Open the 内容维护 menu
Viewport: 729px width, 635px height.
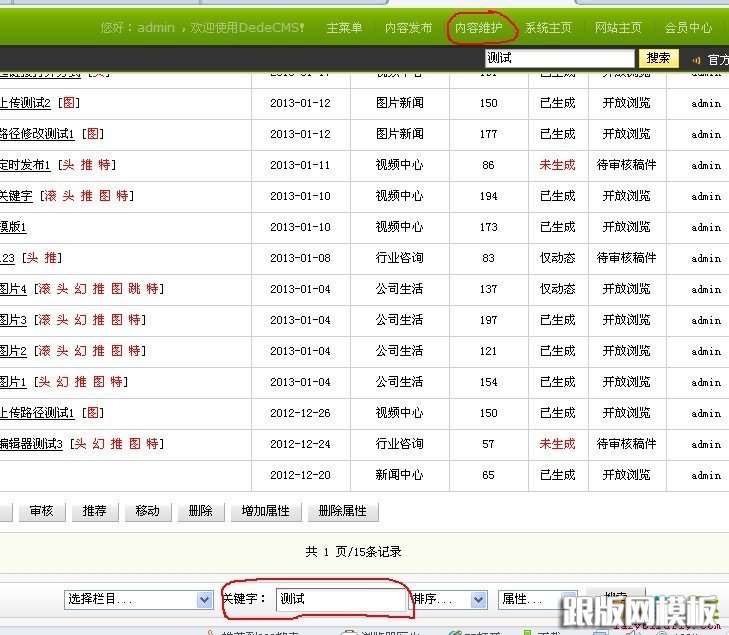479,28
